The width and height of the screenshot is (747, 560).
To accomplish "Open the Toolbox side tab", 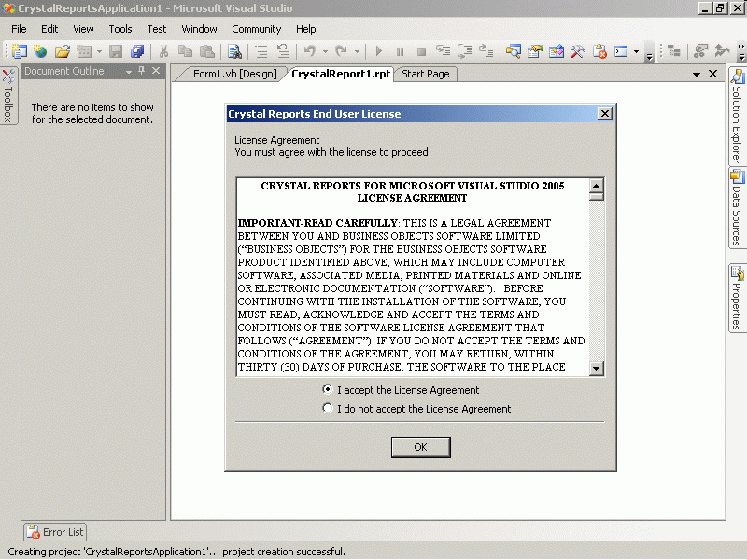I will pyautogui.click(x=8, y=96).
